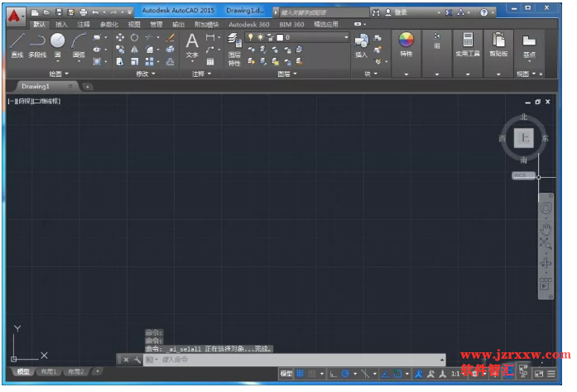Open the Text (文字) annotation tool

click(192, 45)
